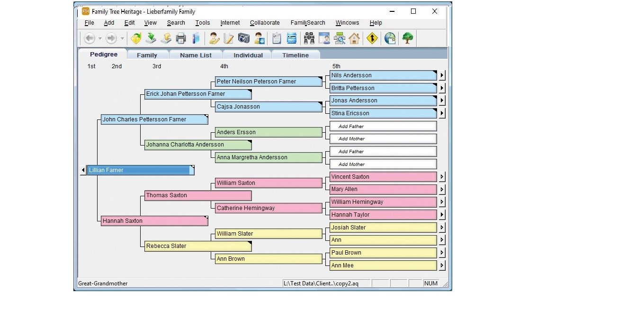
Task: Click the print icon in toolbar
Action: (181, 38)
